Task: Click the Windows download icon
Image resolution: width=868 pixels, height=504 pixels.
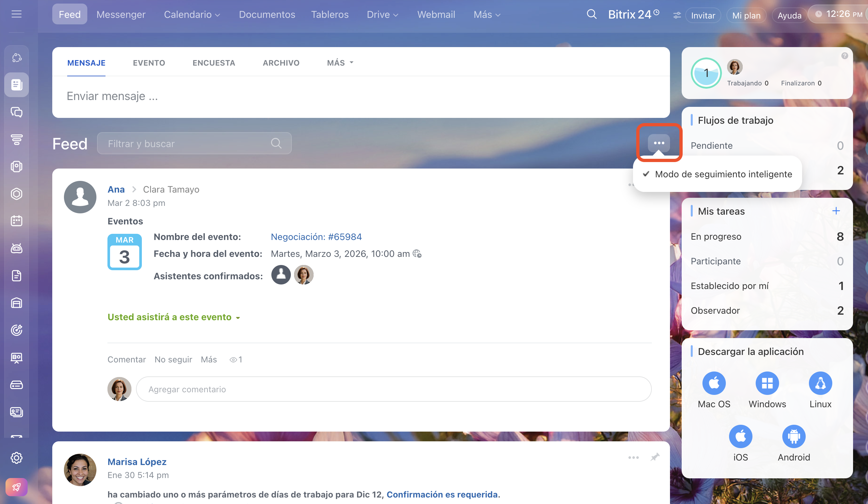Action: tap(767, 383)
